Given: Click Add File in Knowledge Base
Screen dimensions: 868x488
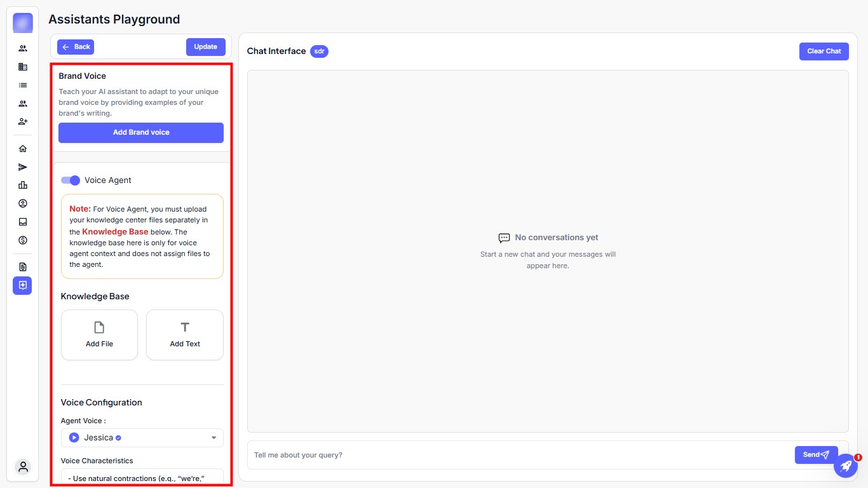Looking at the screenshot, I should click(x=99, y=335).
